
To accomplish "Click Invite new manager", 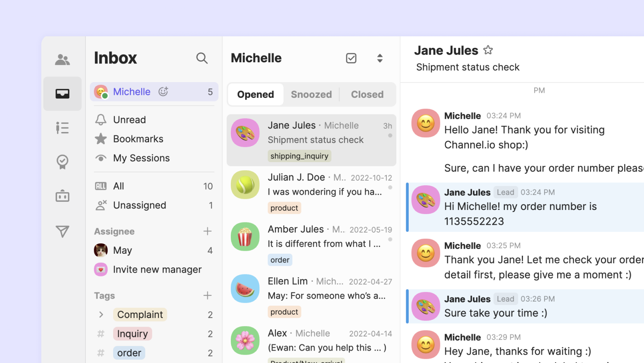I will point(154,269).
